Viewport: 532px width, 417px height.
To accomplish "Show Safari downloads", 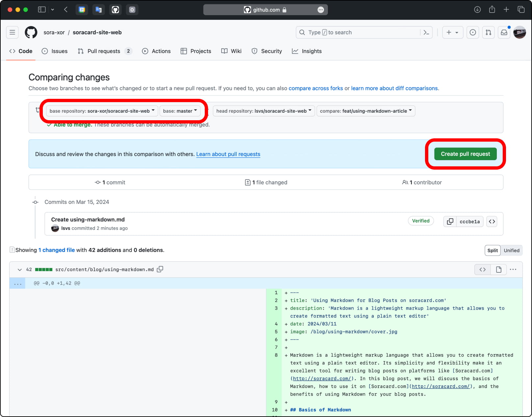I will (477, 10).
